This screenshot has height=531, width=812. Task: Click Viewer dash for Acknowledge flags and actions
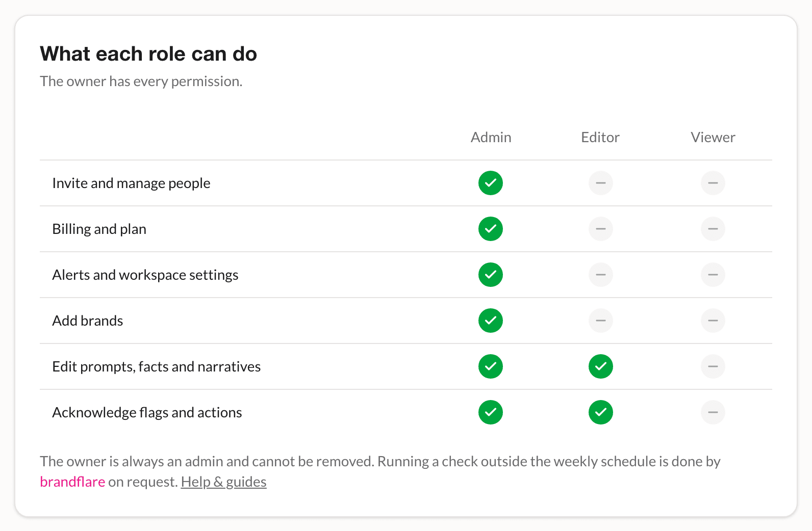(713, 412)
